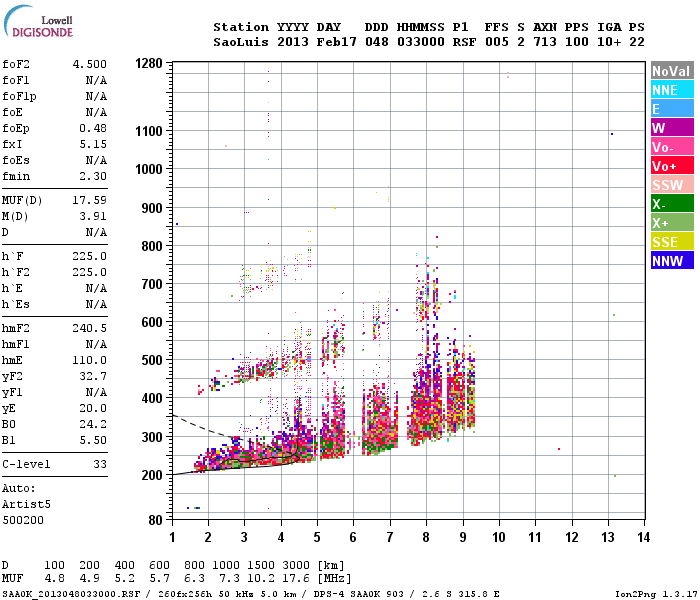The height and width of the screenshot is (600, 700).
Task: Click the foEs N/A value
Action: click(96, 160)
